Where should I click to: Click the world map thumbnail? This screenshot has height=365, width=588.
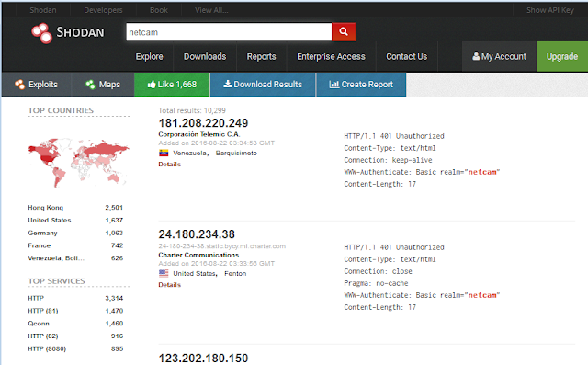click(x=78, y=163)
